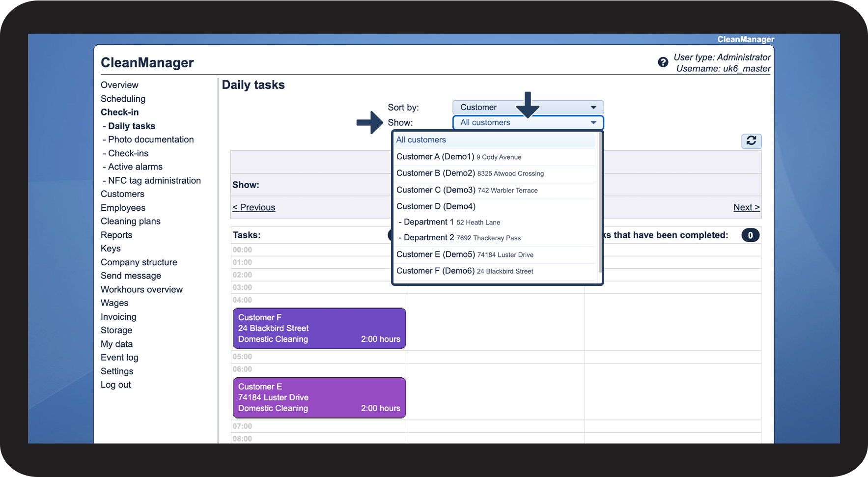Open the Show All customers dropdown
Viewport: 868px width, 477px height.
(x=528, y=122)
